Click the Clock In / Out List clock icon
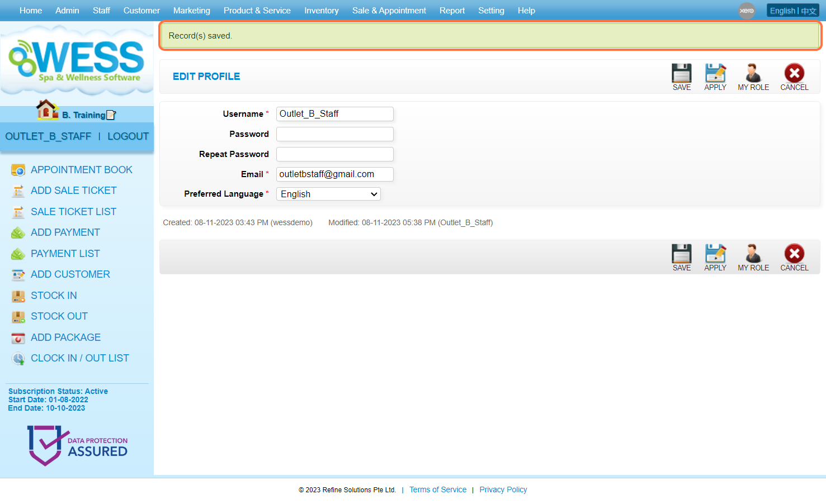Screen dimensions: 826x504 (18, 359)
